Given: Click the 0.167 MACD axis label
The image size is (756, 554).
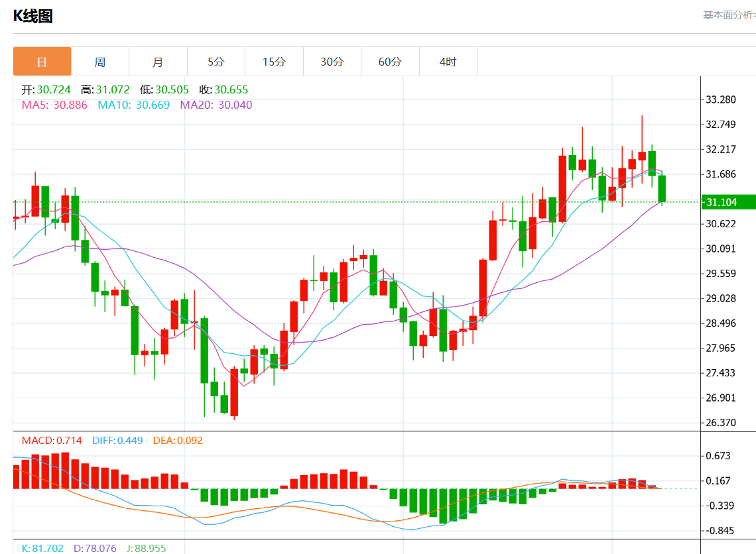Looking at the screenshot, I should (x=718, y=481).
